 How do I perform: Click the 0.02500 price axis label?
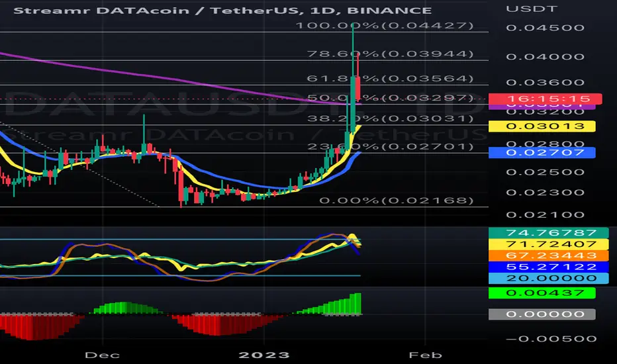point(545,172)
